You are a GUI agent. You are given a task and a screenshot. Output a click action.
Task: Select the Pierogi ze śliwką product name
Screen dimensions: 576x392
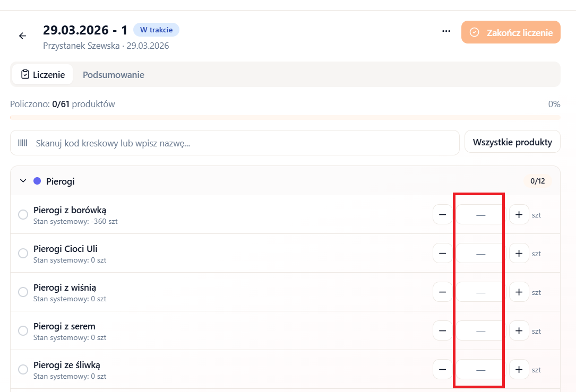(x=67, y=365)
